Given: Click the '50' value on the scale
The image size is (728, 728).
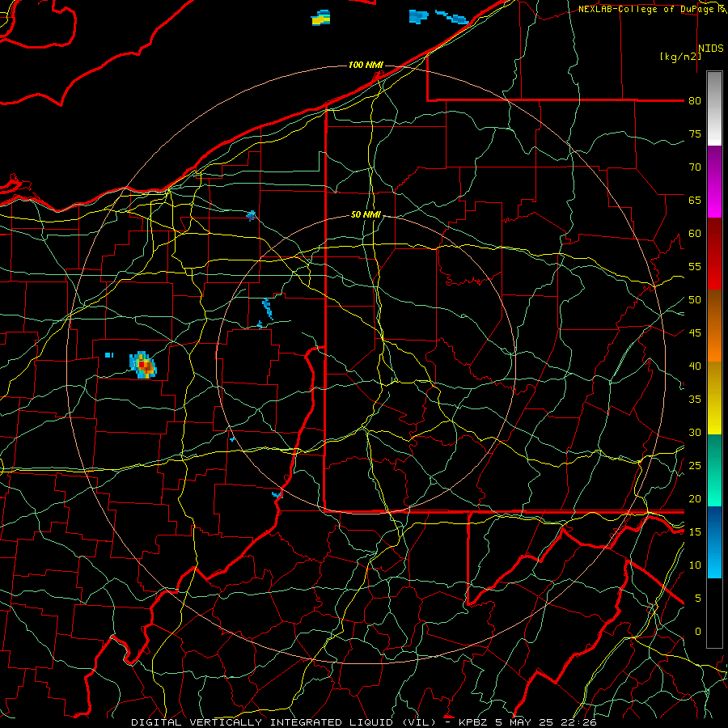Looking at the screenshot, I should tap(695, 299).
